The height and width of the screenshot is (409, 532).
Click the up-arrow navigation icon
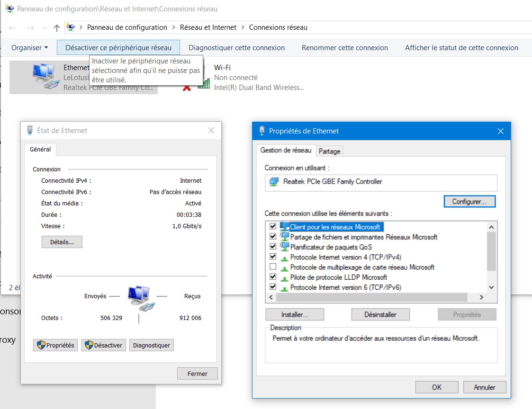coord(57,27)
